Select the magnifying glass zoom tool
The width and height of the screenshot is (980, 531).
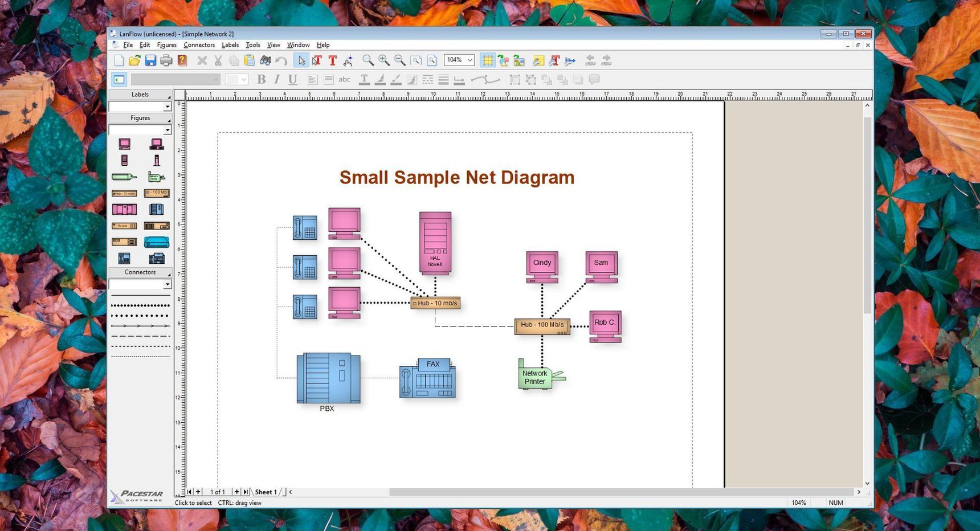point(368,60)
